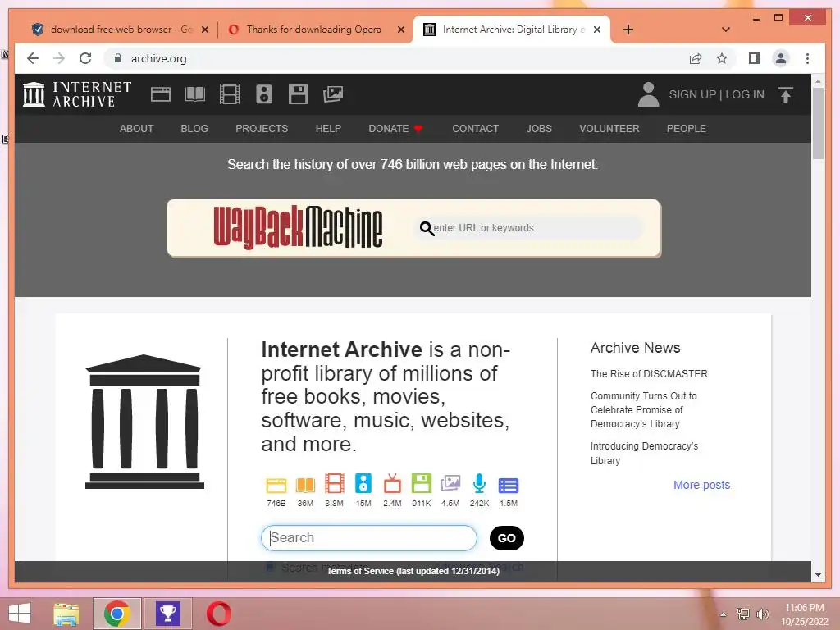Open the Images icon in top nav
840x630 pixels.
(x=333, y=94)
